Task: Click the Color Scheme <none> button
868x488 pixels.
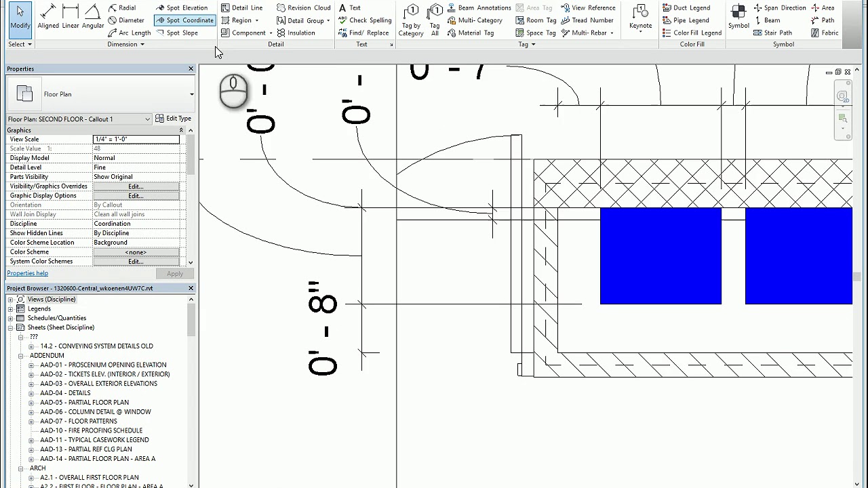Action: pyautogui.click(x=136, y=252)
